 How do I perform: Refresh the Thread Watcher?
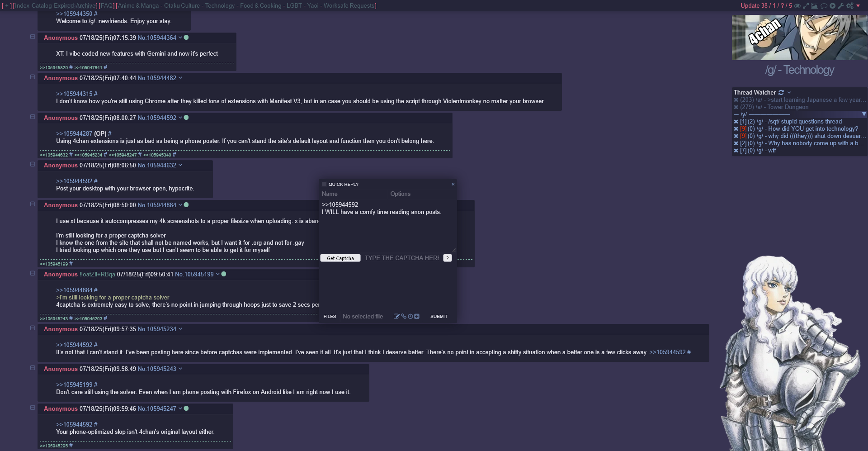(781, 92)
